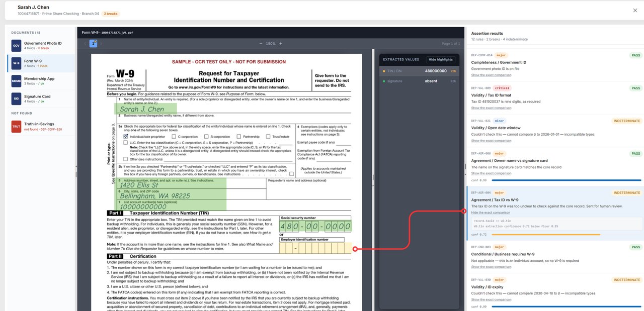Click the major badge on DEP-COMP-014
The height and width of the screenshot is (311, 644).
(501, 55)
